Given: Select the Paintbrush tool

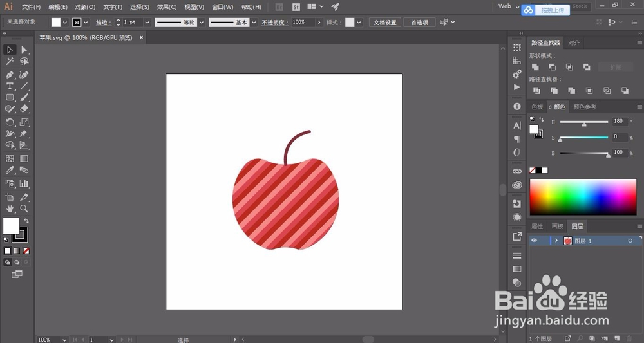Looking at the screenshot, I should pyautogui.click(x=24, y=98).
